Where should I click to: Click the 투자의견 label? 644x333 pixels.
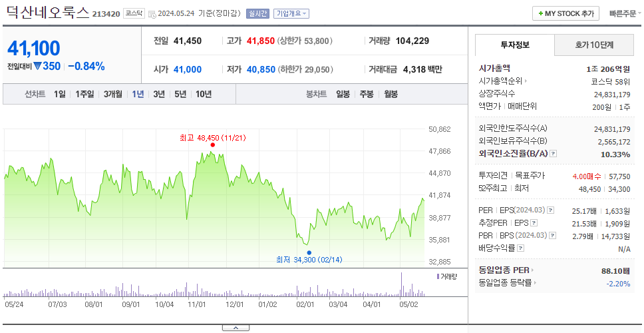click(493, 176)
